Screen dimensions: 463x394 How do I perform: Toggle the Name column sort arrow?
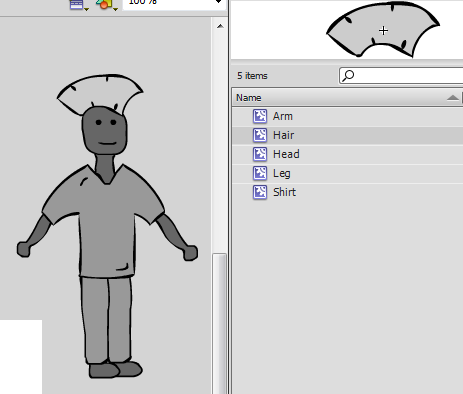click(x=452, y=97)
